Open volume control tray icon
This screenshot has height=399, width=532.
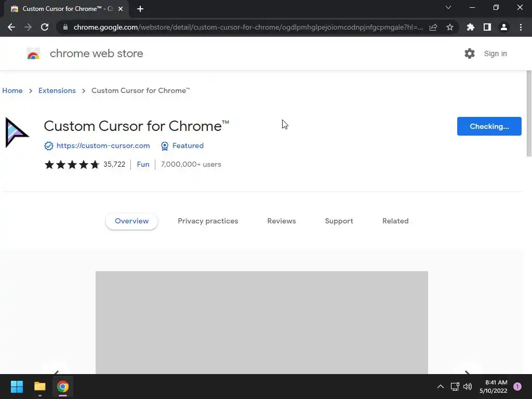(468, 387)
